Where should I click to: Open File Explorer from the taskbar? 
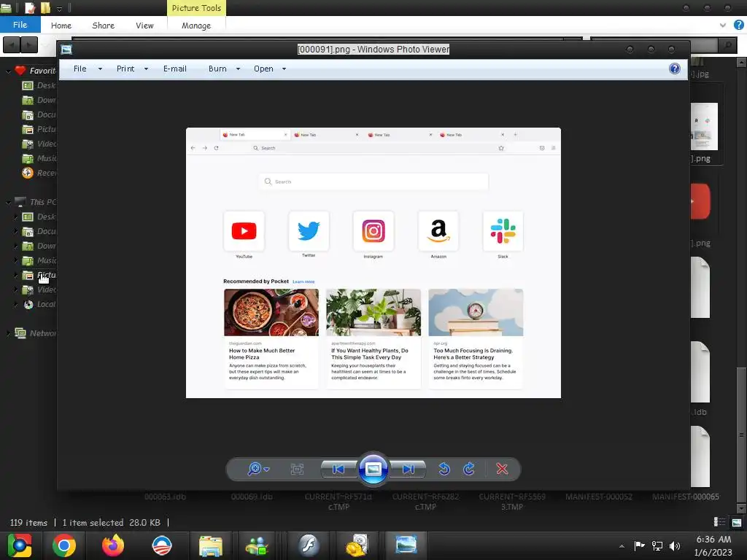tap(210, 545)
